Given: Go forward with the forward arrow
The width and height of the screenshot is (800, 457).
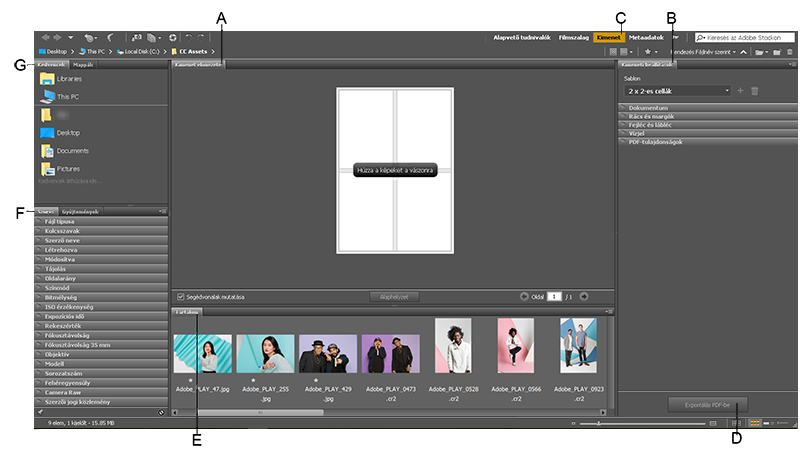Looking at the screenshot, I should (x=57, y=37).
